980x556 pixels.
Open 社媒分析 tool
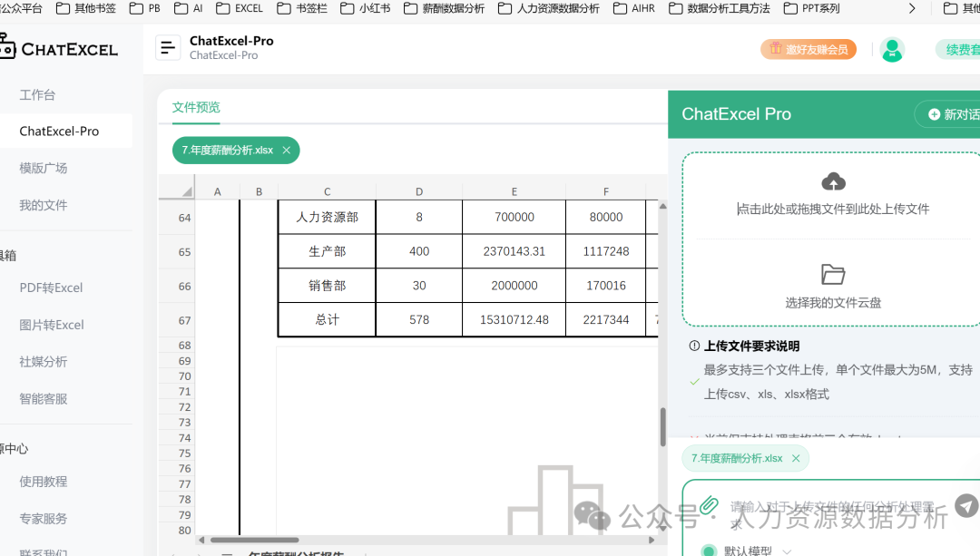[44, 362]
